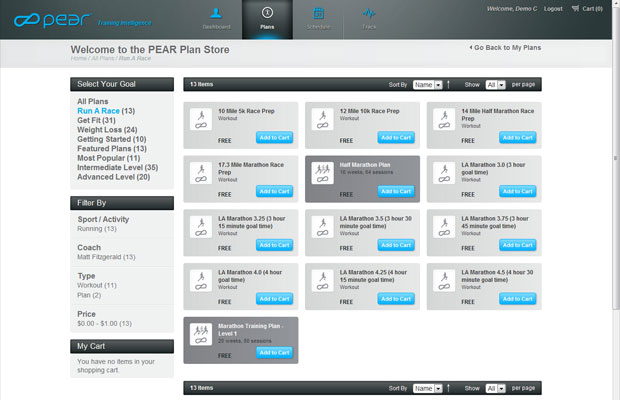Viewport: 620px width, 400px height.
Task: Filter price $0.00 - $1.00 (13)
Action: coord(104,323)
